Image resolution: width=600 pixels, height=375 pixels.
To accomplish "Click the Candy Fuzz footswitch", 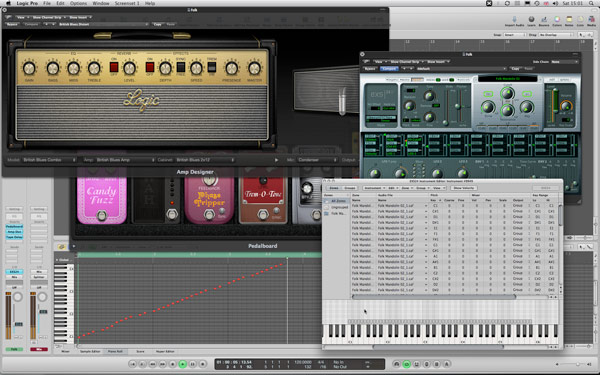I will pos(101,215).
